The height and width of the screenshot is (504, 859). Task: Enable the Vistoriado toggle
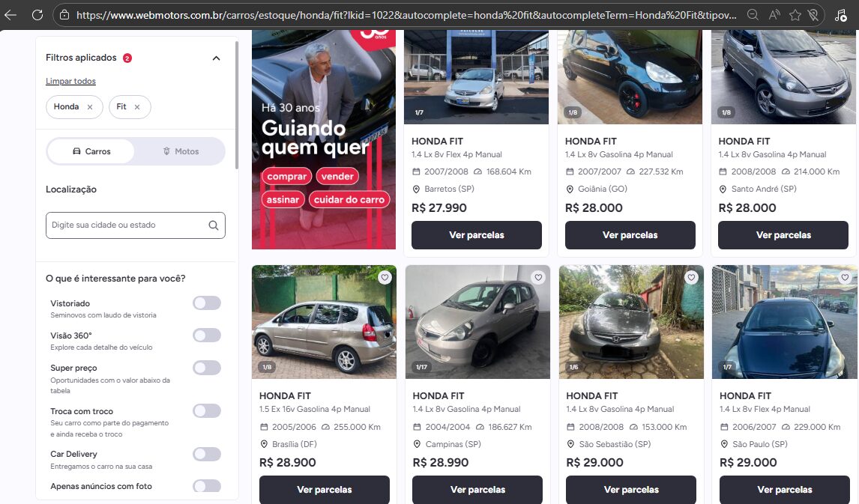[207, 303]
